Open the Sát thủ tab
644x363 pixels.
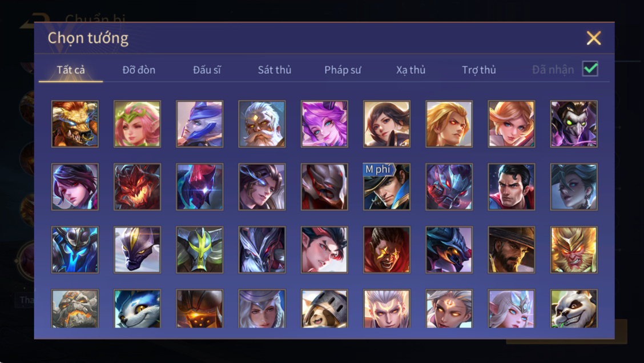[275, 70]
